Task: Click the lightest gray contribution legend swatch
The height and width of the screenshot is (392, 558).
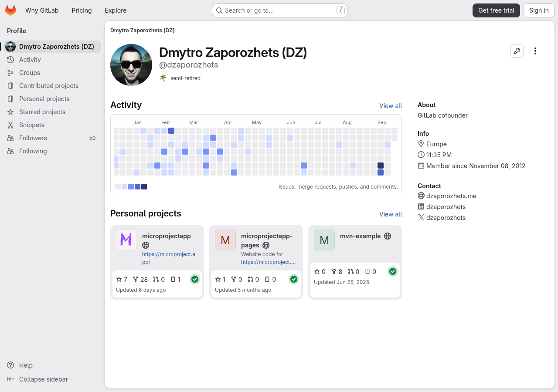Action: tap(118, 187)
